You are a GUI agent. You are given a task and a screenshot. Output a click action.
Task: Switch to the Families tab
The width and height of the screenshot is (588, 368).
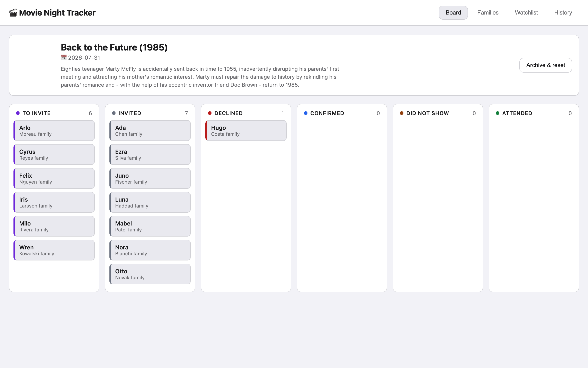488,13
